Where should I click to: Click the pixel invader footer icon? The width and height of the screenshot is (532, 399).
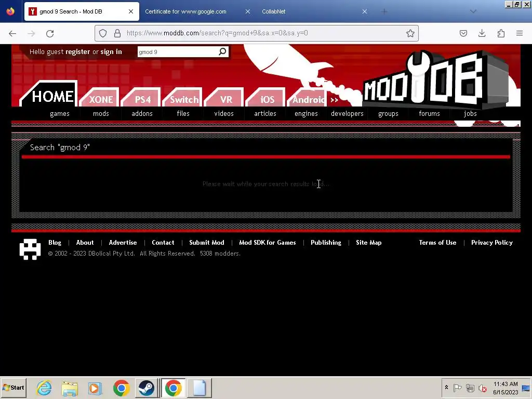click(30, 249)
